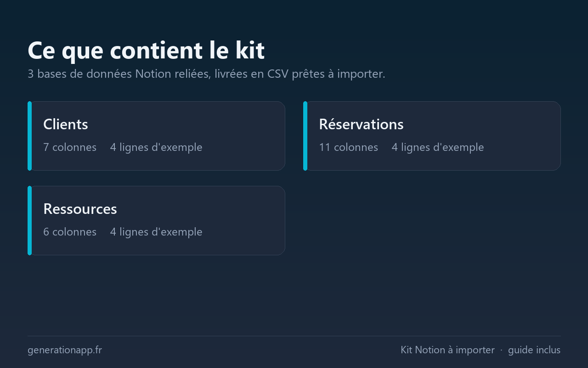Click the '11 colonnes' label
Screen dimensions: 588x368
[x=349, y=147]
